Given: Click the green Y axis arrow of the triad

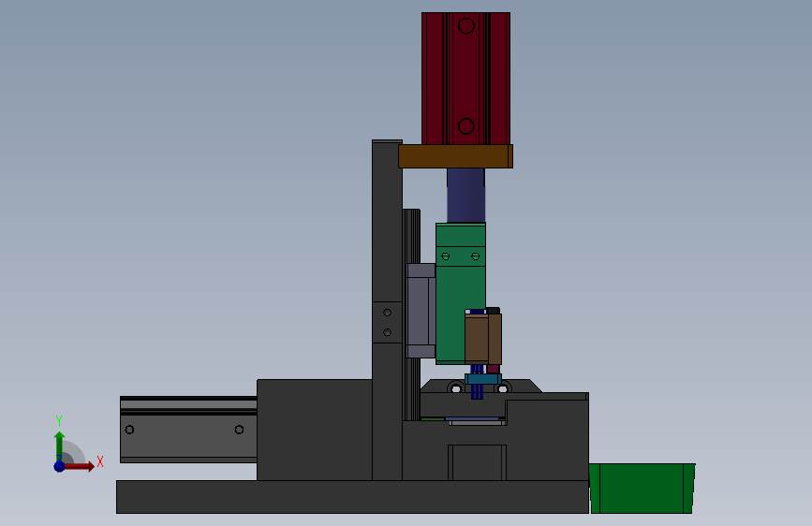Looking at the screenshot, I should pos(60,446).
